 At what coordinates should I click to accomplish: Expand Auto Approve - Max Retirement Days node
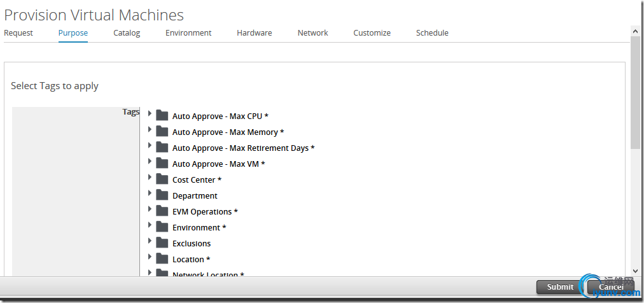tap(150, 145)
